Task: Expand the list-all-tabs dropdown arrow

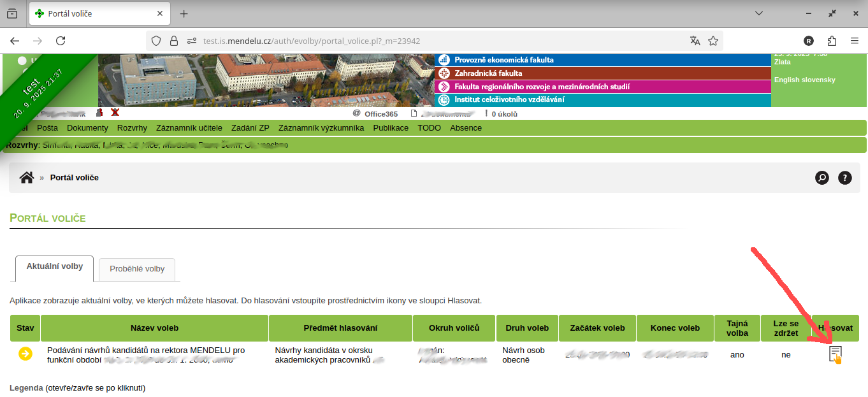Action: pos(759,13)
